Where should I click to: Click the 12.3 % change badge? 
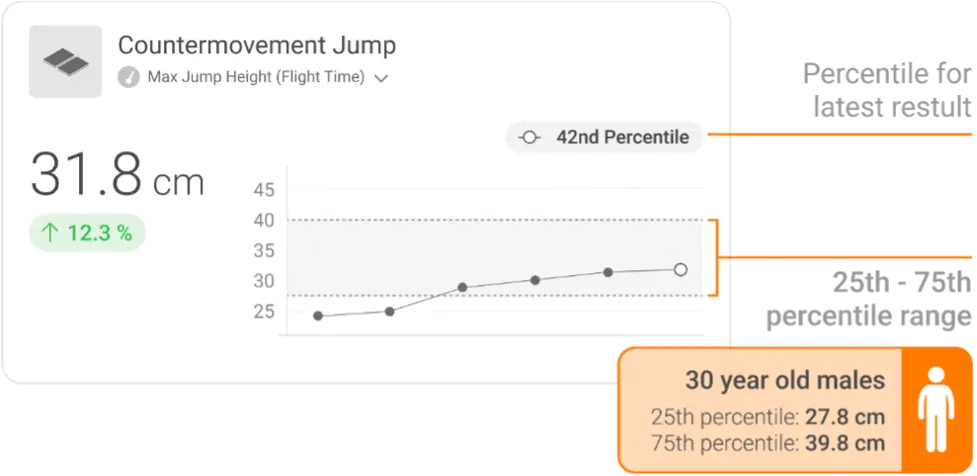[87, 234]
